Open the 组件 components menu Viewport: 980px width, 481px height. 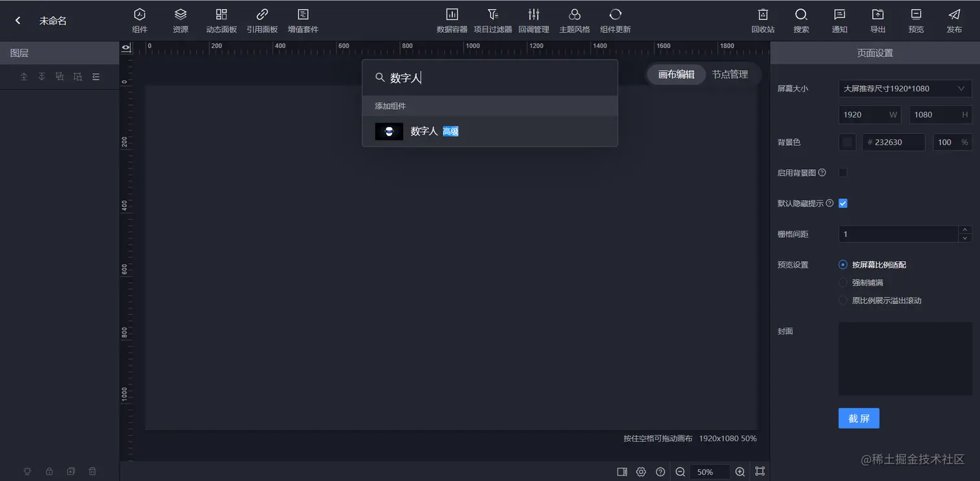point(139,20)
